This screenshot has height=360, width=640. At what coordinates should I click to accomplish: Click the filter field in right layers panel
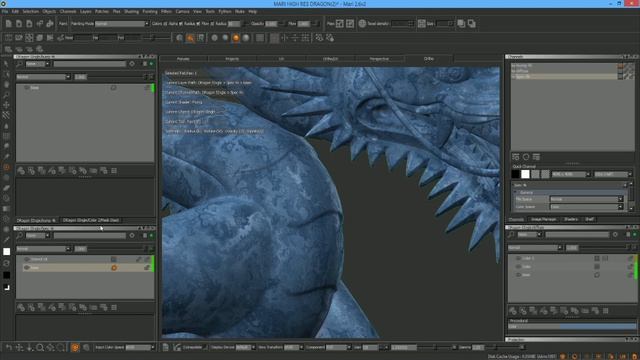point(577,235)
